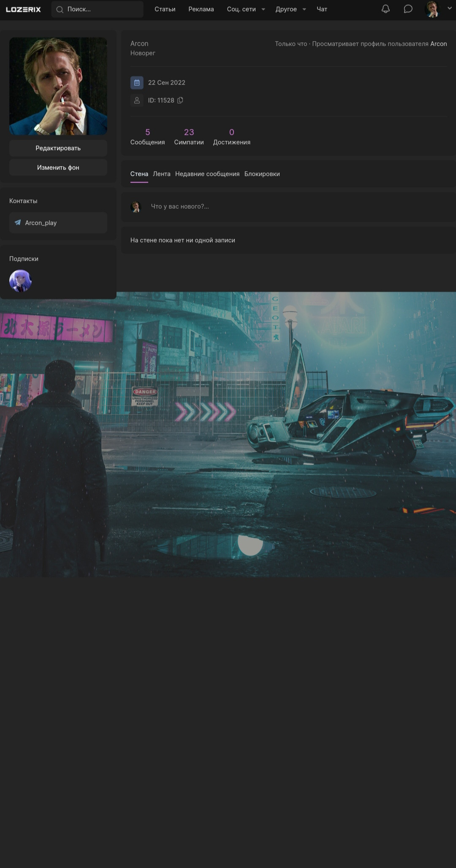The width and height of the screenshot is (456, 868).
Task: Click the Arcon username heading
Action: tap(139, 44)
